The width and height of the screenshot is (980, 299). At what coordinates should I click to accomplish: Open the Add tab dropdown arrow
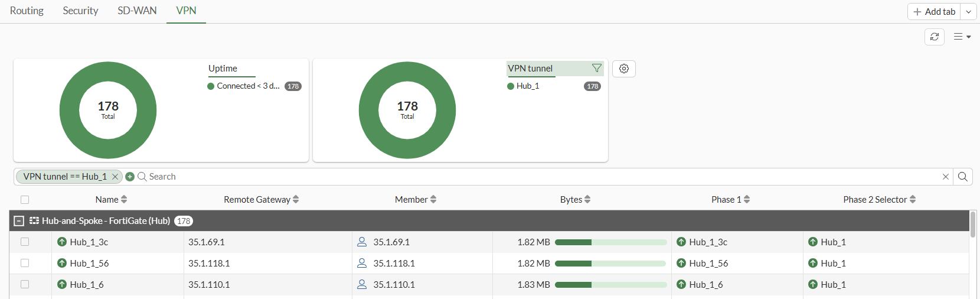tap(969, 12)
